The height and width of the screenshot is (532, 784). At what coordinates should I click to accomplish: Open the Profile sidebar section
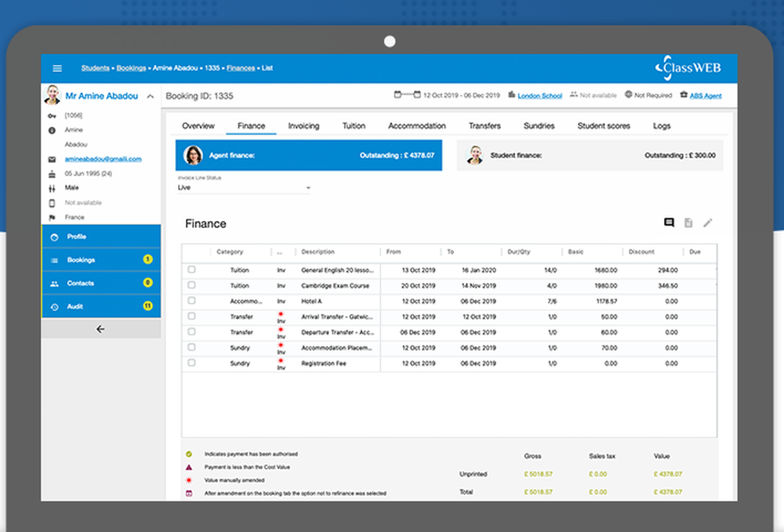coord(101,237)
